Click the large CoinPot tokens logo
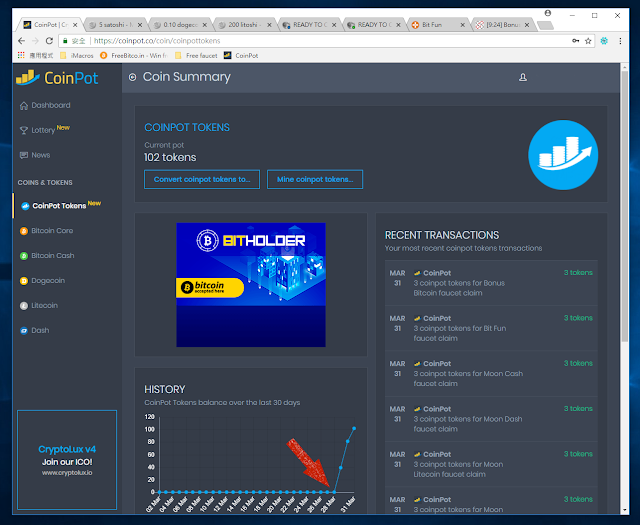This screenshot has height=525, width=640. click(x=563, y=155)
